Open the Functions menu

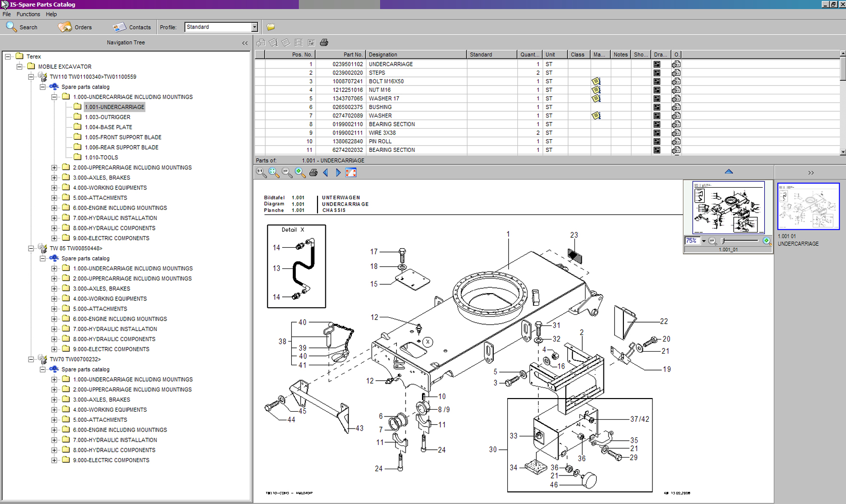pos(28,14)
